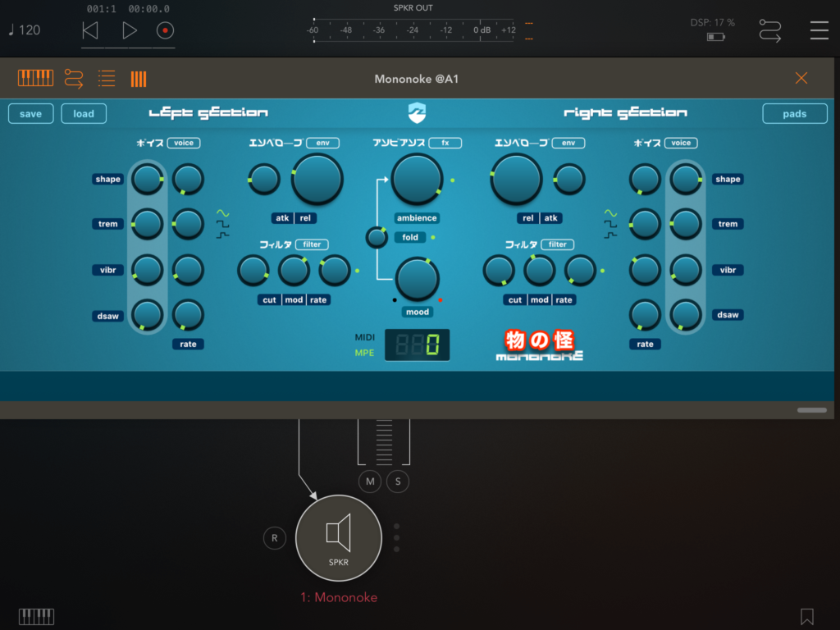Switch input mode to MIDI
The height and width of the screenshot is (630, 840).
click(365, 337)
